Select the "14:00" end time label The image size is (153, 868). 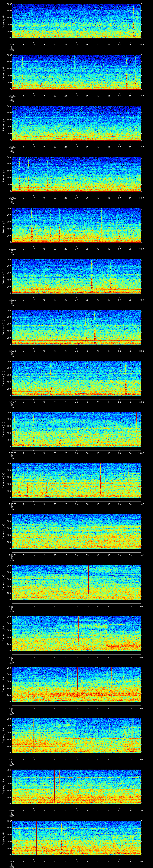click(141, 657)
